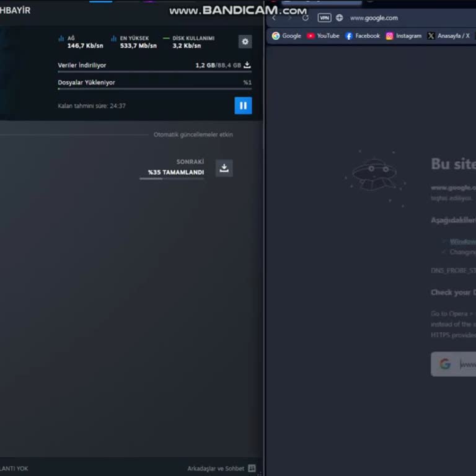Click the %35 TAMAMLANDI progress bar
476x476 pixels.
(x=172, y=178)
